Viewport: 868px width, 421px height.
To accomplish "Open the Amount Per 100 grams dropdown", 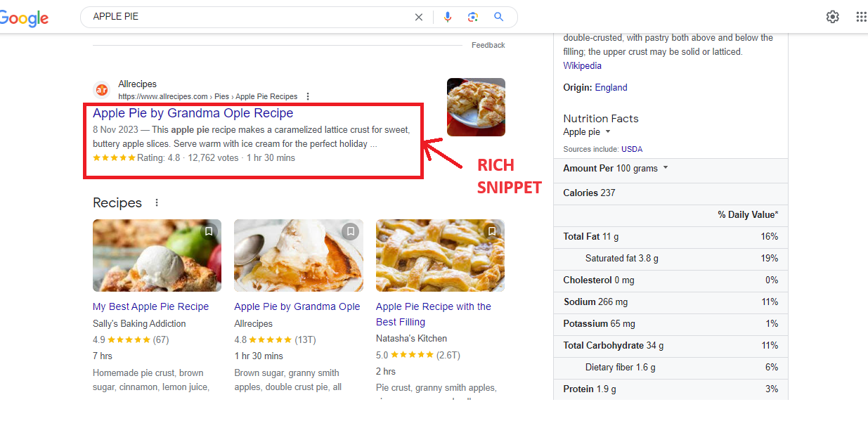I will (x=665, y=168).
